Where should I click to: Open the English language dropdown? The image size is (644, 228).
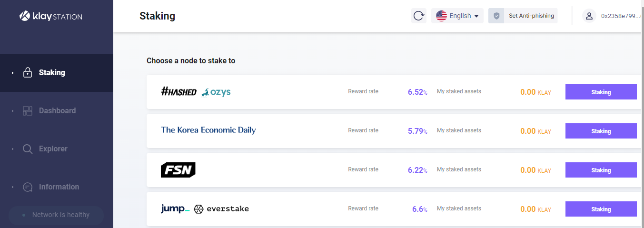[x=457, y=16]
